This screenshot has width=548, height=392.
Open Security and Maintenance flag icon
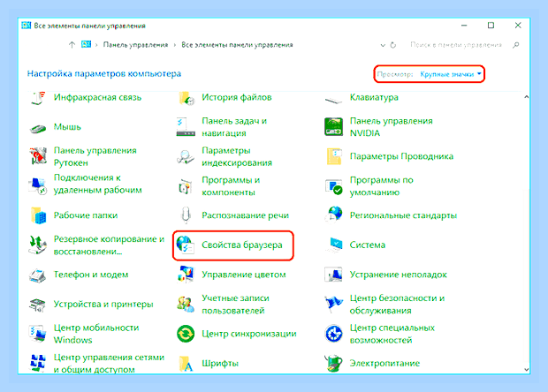334,305
